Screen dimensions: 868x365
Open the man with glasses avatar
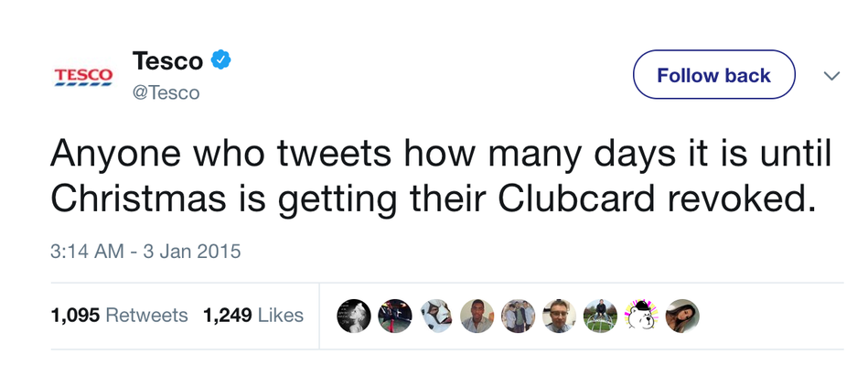[x=559, y=317]
